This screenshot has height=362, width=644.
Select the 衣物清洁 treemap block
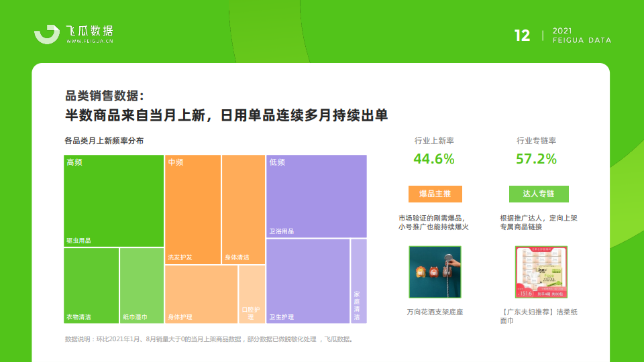pyautogui.click(x=91, y=286)
